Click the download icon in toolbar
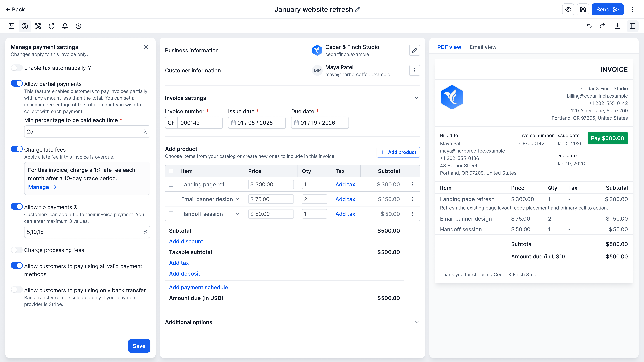This screenshot has height=362, width=644. (618, 26)
